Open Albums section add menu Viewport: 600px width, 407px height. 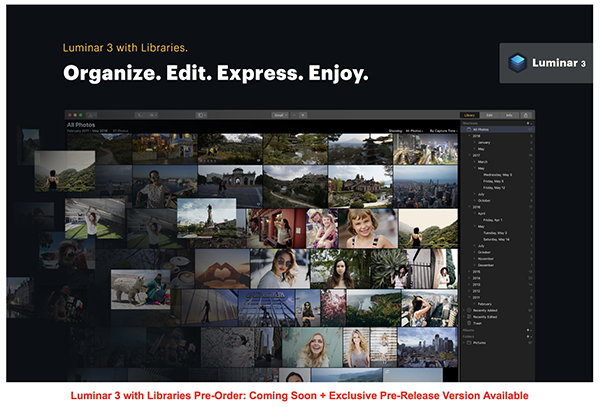[x=529, y=330]
